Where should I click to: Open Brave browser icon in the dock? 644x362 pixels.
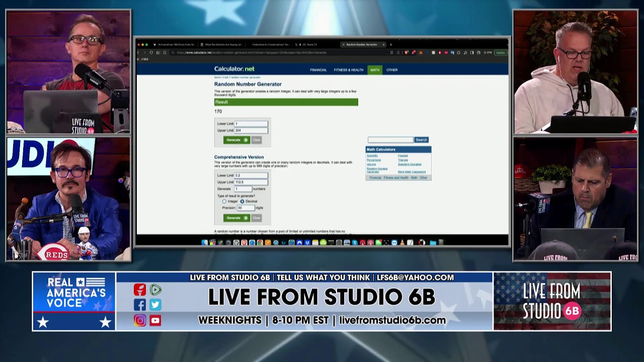pyautogui.click(x=244, y=242)
